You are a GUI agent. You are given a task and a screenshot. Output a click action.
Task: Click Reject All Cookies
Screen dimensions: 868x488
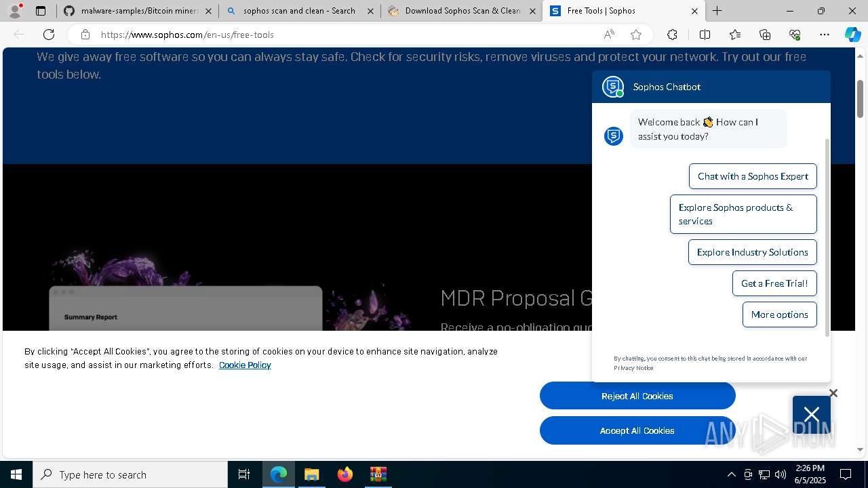[x=637, y=396]
